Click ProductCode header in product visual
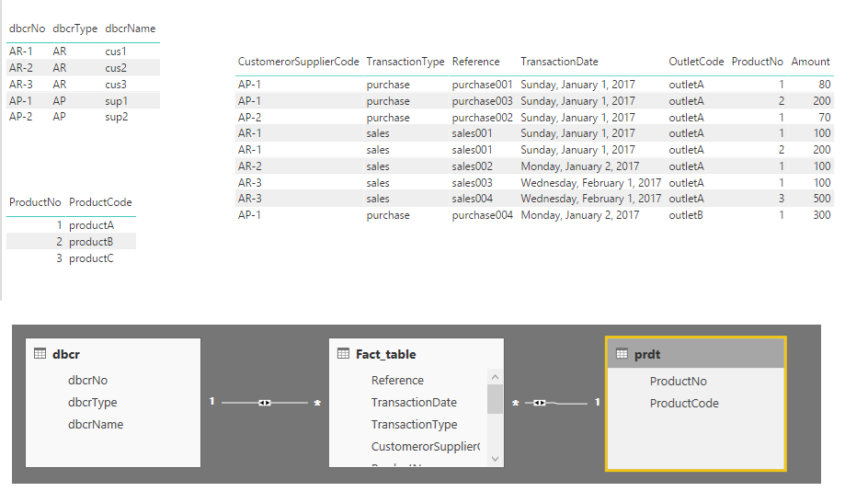The image size is (868, 503). coord(100,202)
